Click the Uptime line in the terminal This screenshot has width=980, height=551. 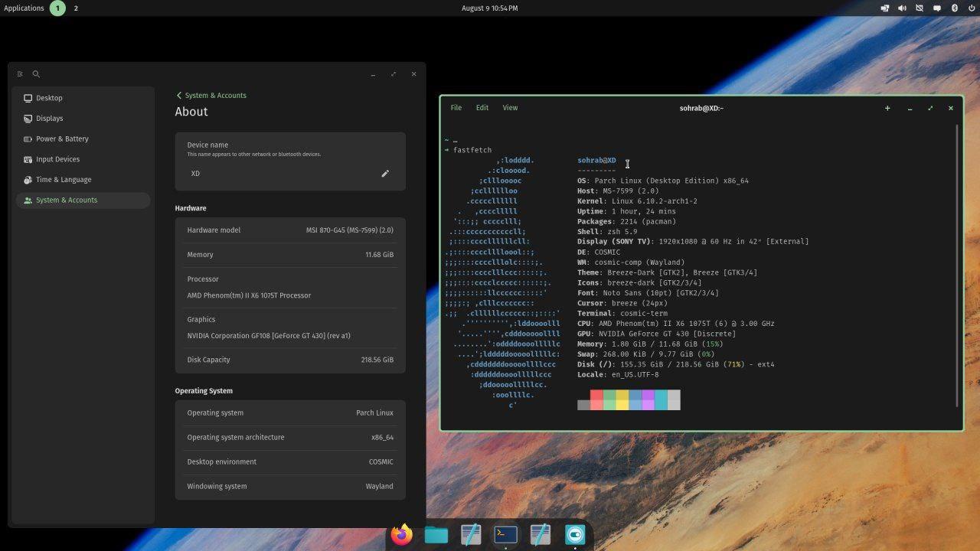click(x=626, y=211)
